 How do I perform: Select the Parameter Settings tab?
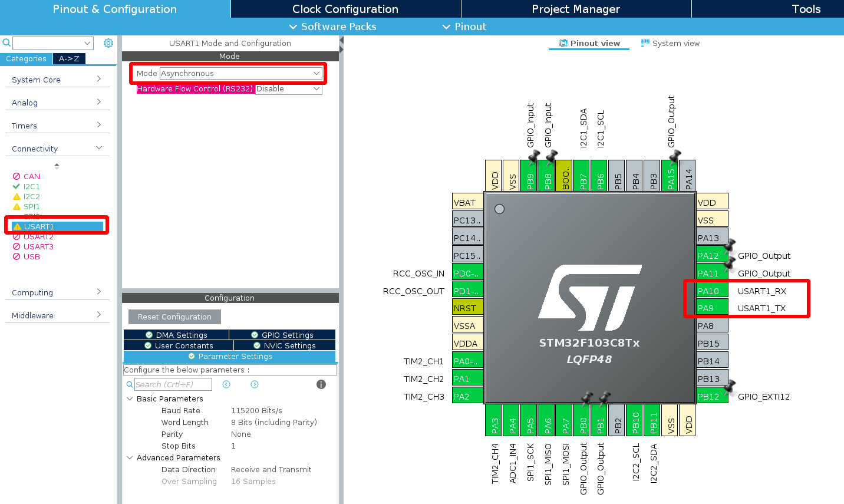coord(230,357)
